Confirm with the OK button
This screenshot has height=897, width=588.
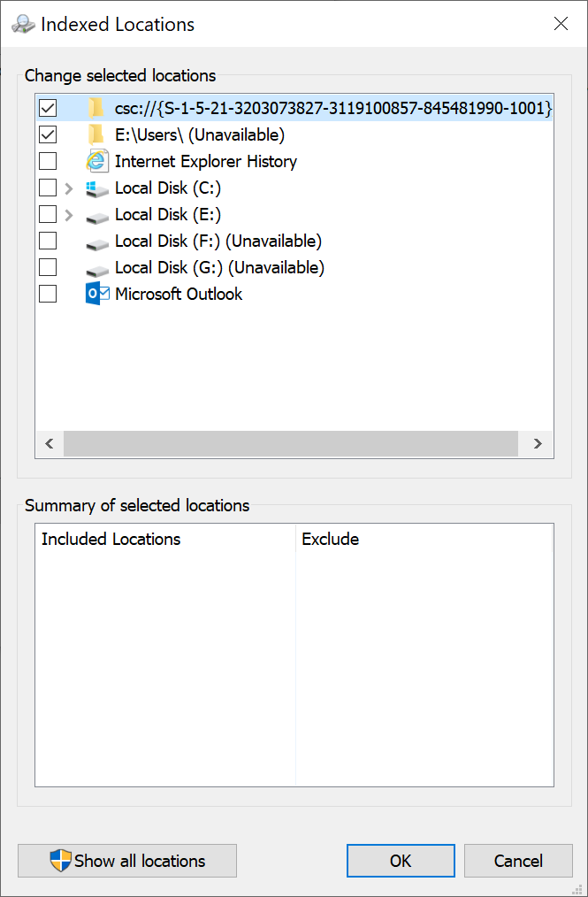(401, 861)
